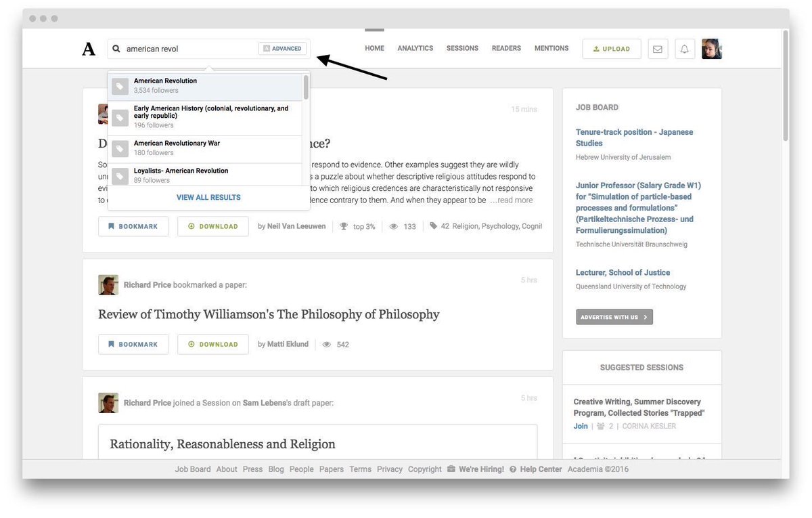Join the Creative Writing session
The width and height of the screenshot is (812, 518).
point(581,427)
